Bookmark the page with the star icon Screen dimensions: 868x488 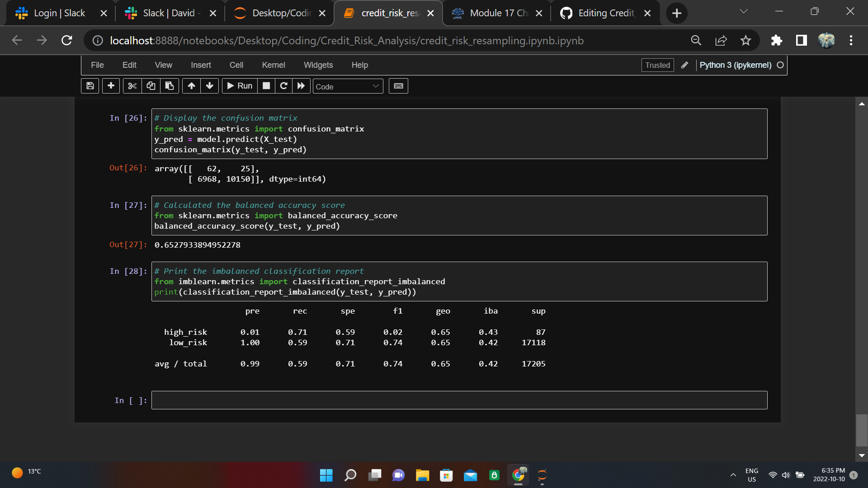(x=745, y=40)
